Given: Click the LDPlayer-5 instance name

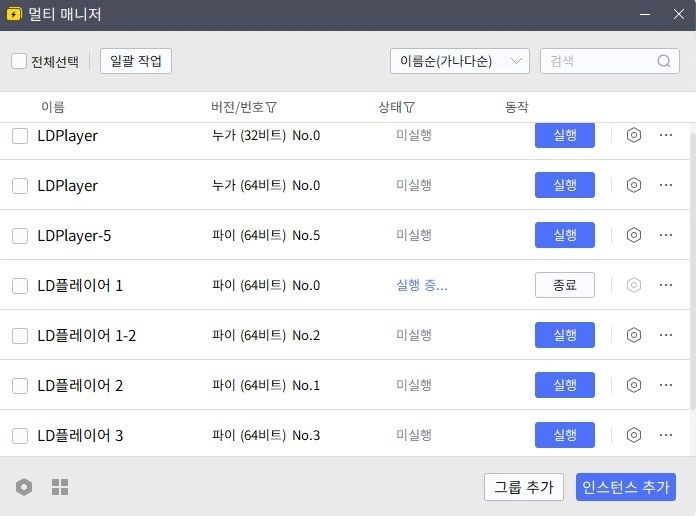Looking at the screenshot, I should [74, 235].
